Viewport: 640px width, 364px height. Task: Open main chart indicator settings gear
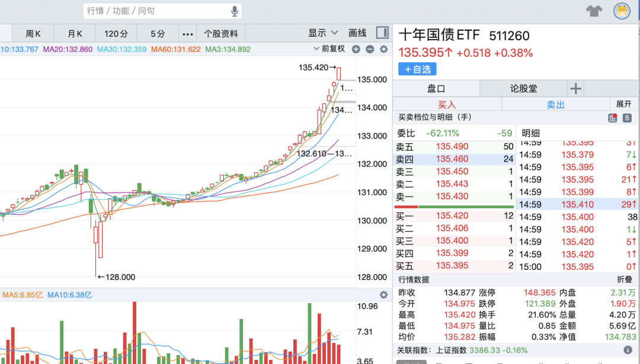tap(383, 49)
